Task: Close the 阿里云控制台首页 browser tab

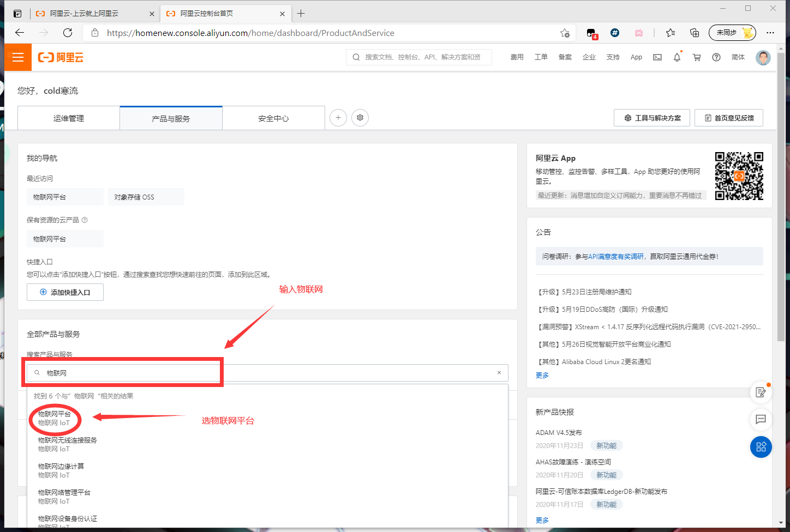Action: pos(282,14)
